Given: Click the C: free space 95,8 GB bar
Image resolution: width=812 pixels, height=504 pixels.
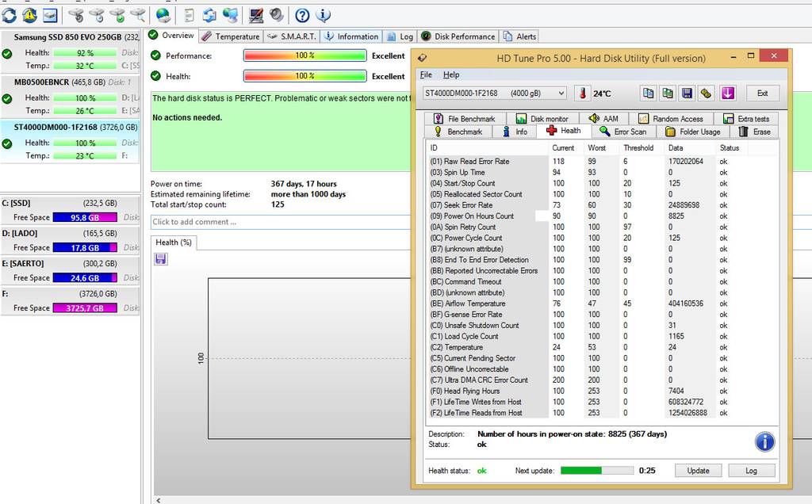Looking at the screenshot, I should tap(85, 217).
